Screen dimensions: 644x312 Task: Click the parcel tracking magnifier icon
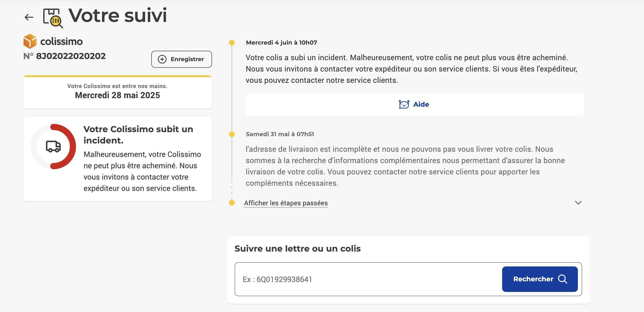(53, 18)
